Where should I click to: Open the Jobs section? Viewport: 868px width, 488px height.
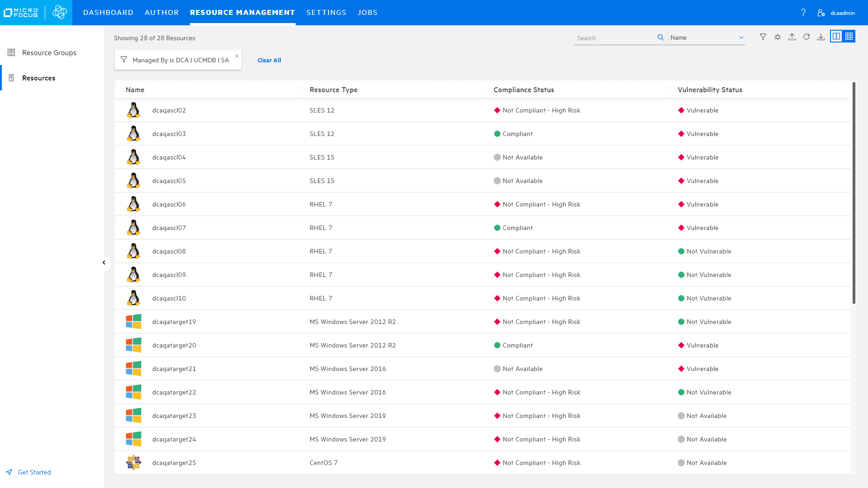[368, 12]
